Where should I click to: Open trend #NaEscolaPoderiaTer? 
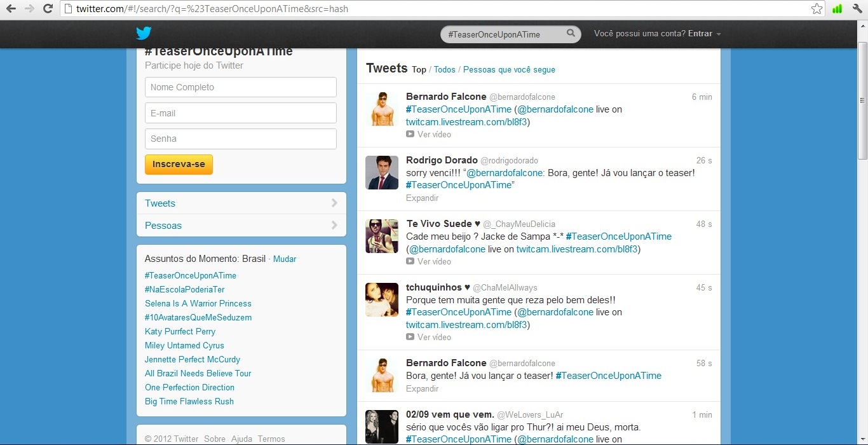[185, 289]
